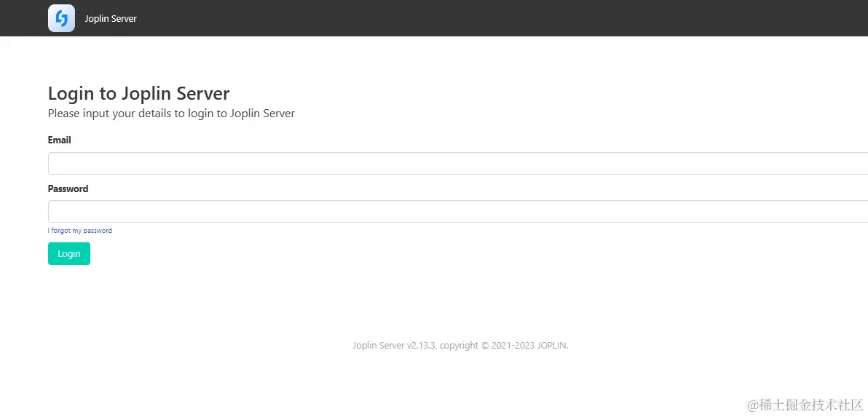Open the I forgot my password link
The width and height of the screenshot is (868, 417).
(x=79, y=231)
